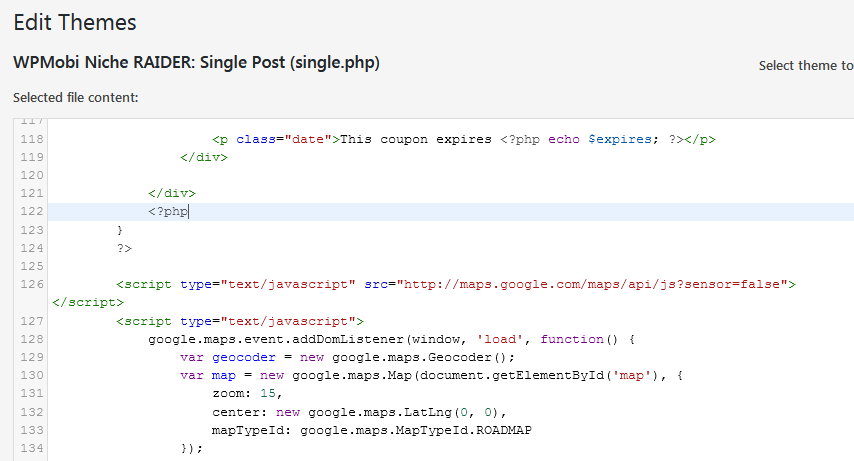The width and height of the screenshot is (854, 461).
Task: Click the Edit Themes heading
Action: click(75, 21)
